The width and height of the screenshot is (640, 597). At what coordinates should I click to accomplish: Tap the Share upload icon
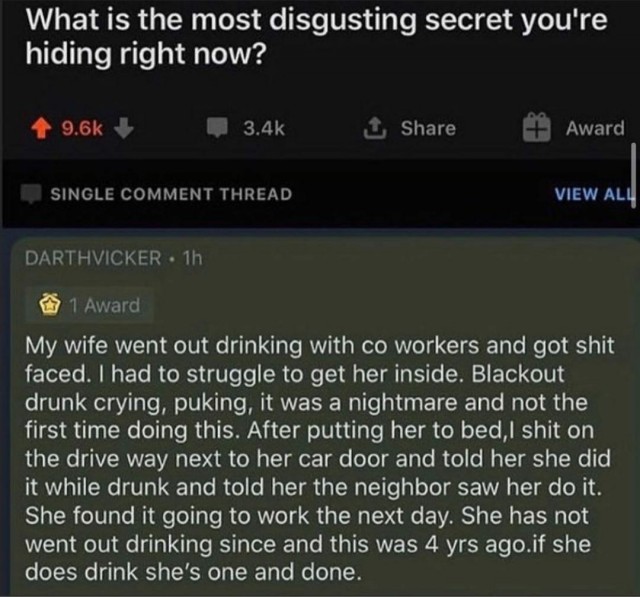(376, 128)
